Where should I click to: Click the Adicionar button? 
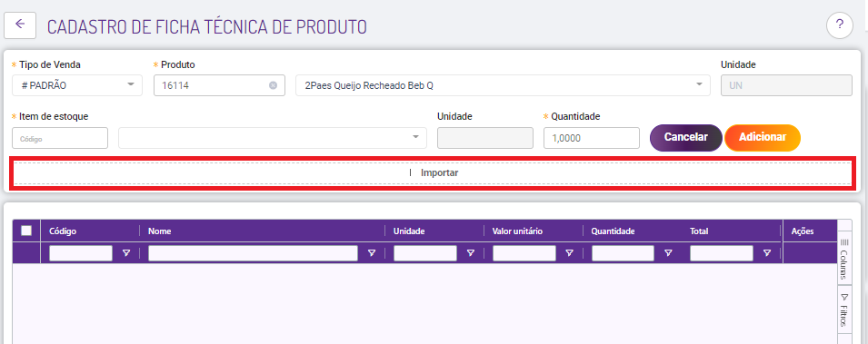[x=763, y=138]
